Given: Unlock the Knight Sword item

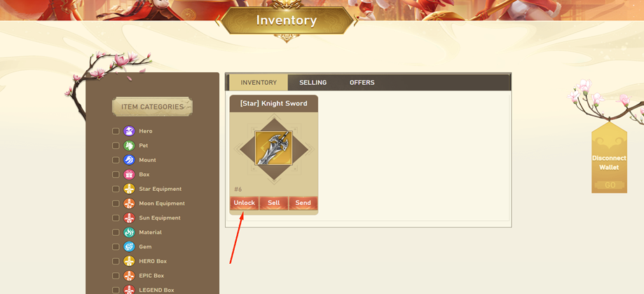Looking at the screenshot, I should [x=245, y=203].
